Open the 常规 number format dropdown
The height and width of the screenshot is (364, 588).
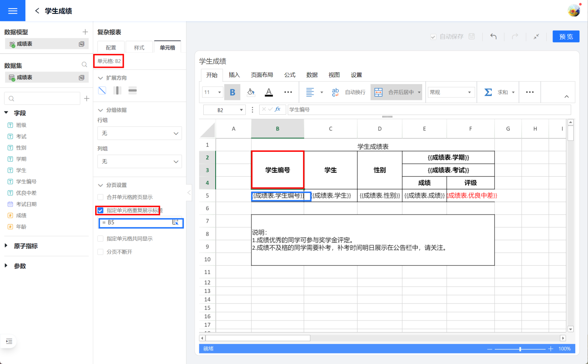click(451, 92)
